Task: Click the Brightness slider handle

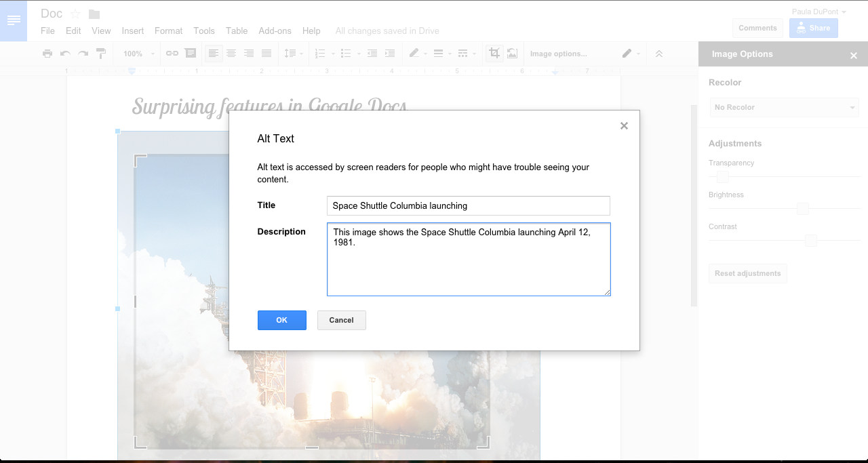Action: [803, 209]
